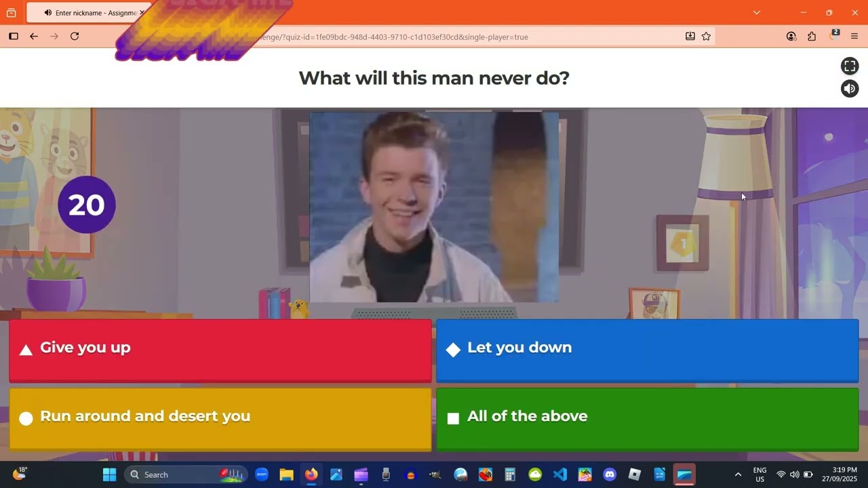Go back to the previous page
Screen dimensions: 868x488
pos(34,37)
